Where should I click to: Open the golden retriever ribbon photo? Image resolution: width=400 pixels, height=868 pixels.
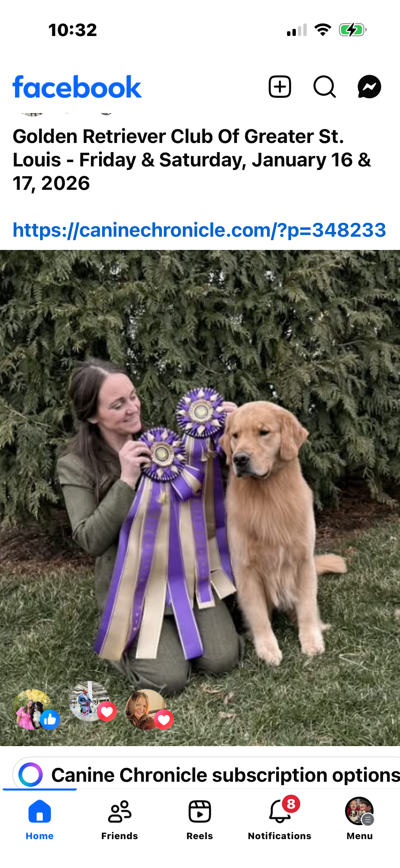(200, 498)
